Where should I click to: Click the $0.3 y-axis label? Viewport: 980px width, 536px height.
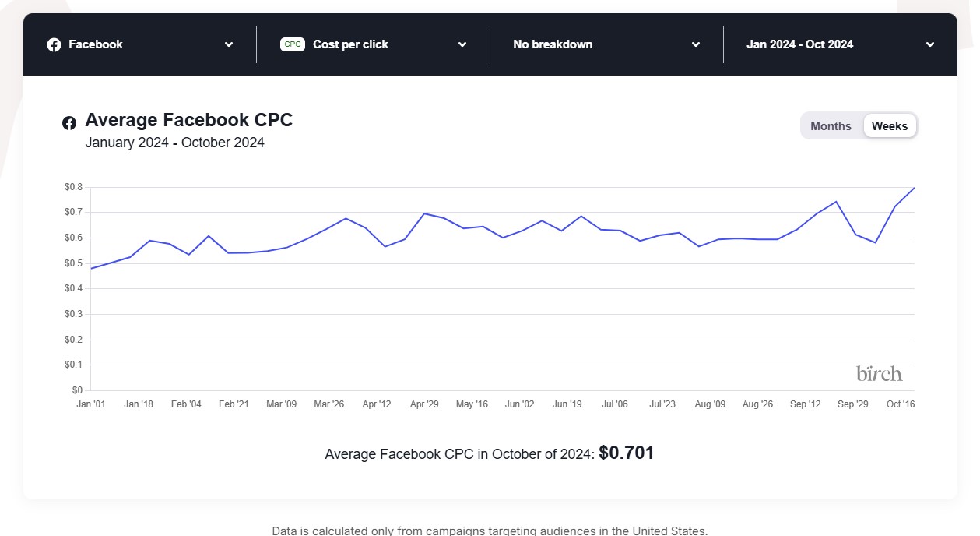pos(73,314)
